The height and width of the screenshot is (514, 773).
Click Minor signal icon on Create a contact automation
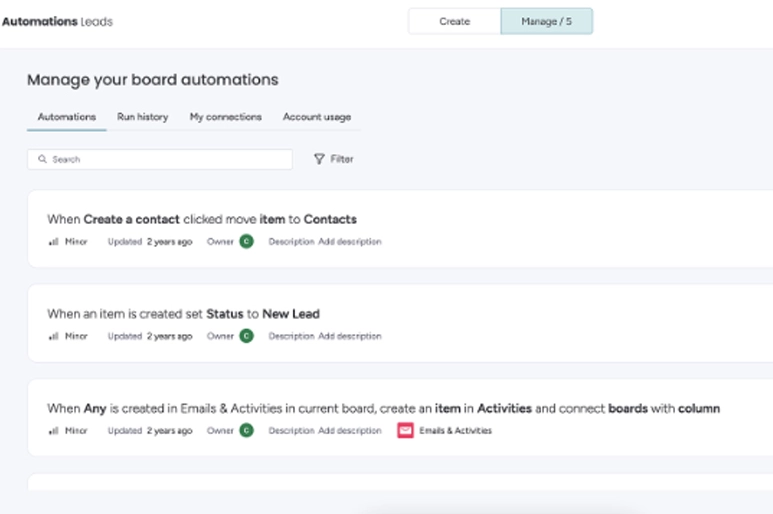[53, 241]
